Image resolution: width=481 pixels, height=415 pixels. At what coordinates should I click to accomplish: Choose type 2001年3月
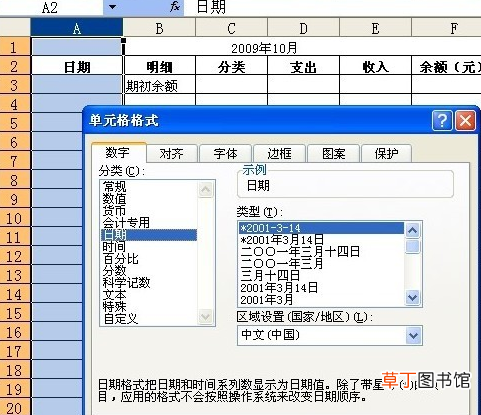point(322,300)
